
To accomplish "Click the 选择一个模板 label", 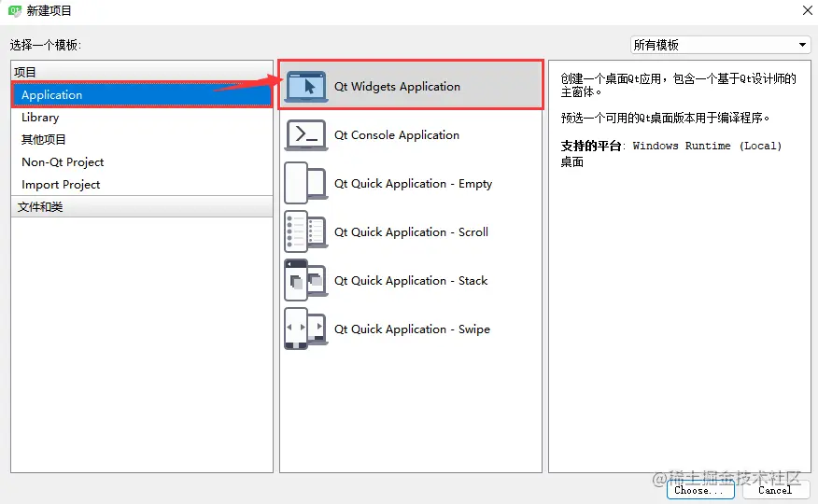I will (x=46, y=46).
